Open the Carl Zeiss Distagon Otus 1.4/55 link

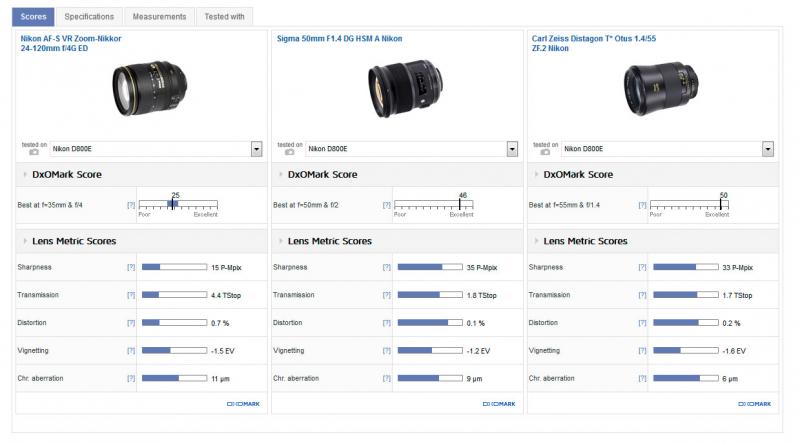coord(593,43)
